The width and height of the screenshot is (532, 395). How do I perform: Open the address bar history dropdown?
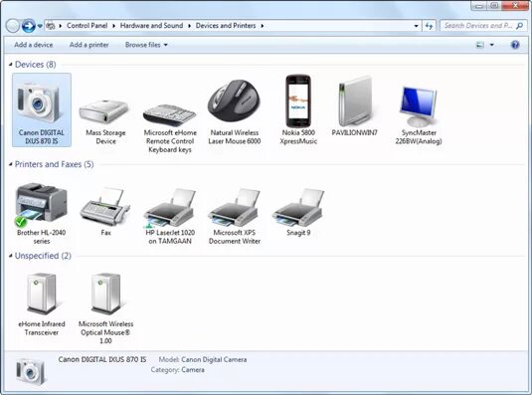point(416,26)
